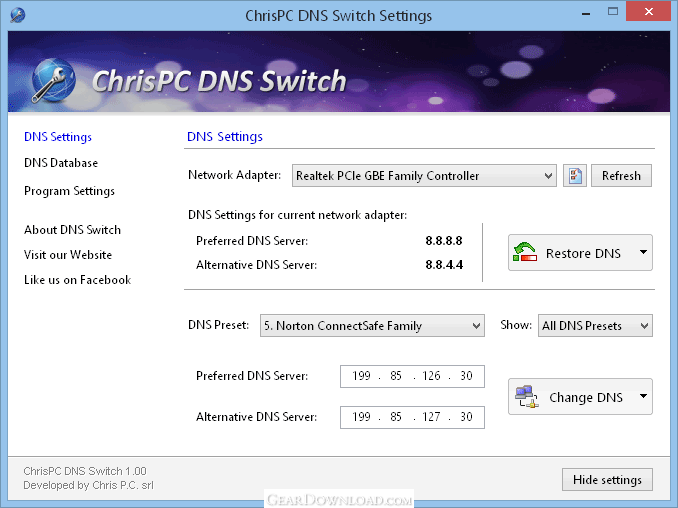Expand the Restore DNS arrow menu

click(x=643, y=252)
